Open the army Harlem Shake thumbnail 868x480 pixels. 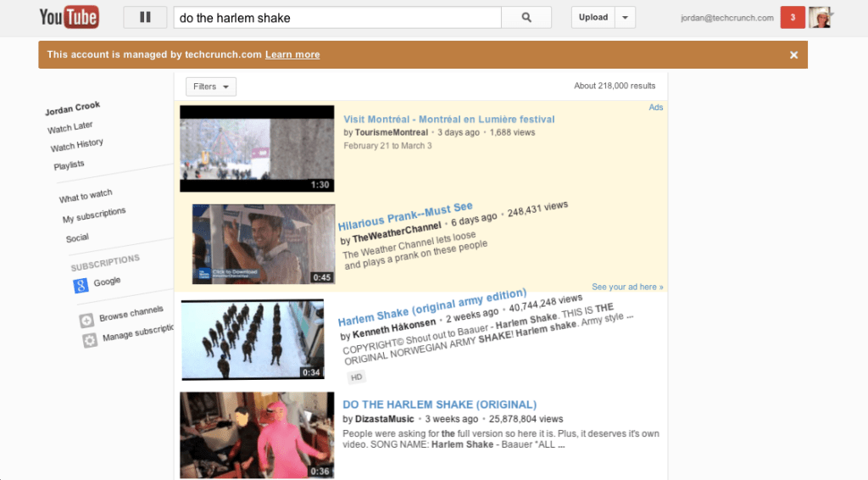(x=253, y=340)
